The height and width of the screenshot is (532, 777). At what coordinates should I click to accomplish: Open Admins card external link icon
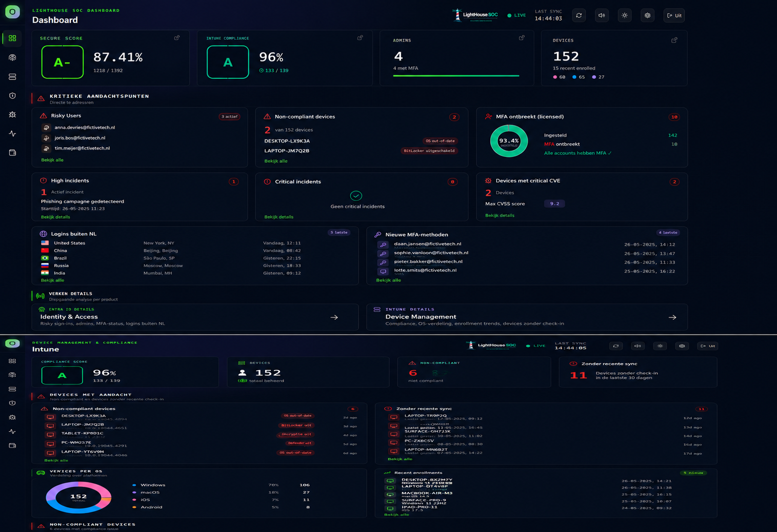pos(522,38)
